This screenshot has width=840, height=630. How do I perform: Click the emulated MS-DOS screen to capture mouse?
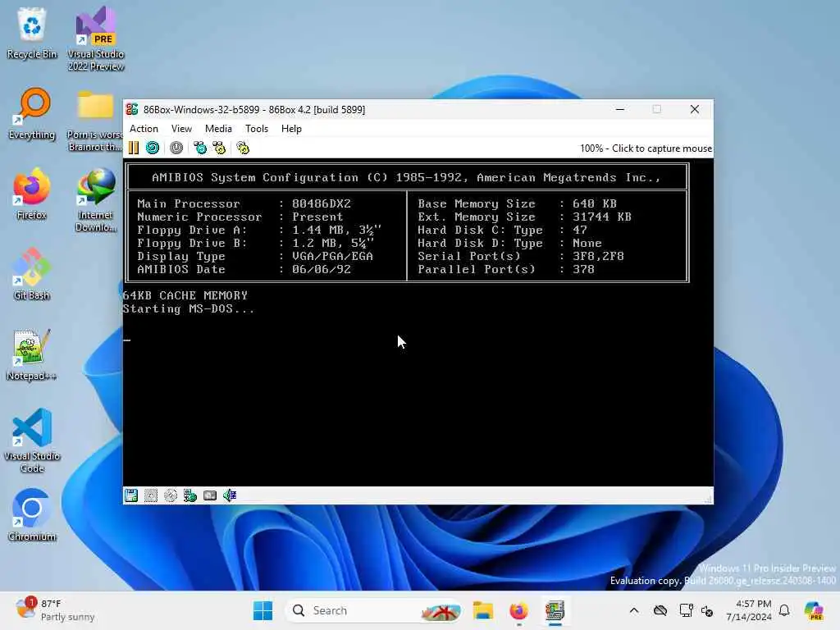point(418,322)
